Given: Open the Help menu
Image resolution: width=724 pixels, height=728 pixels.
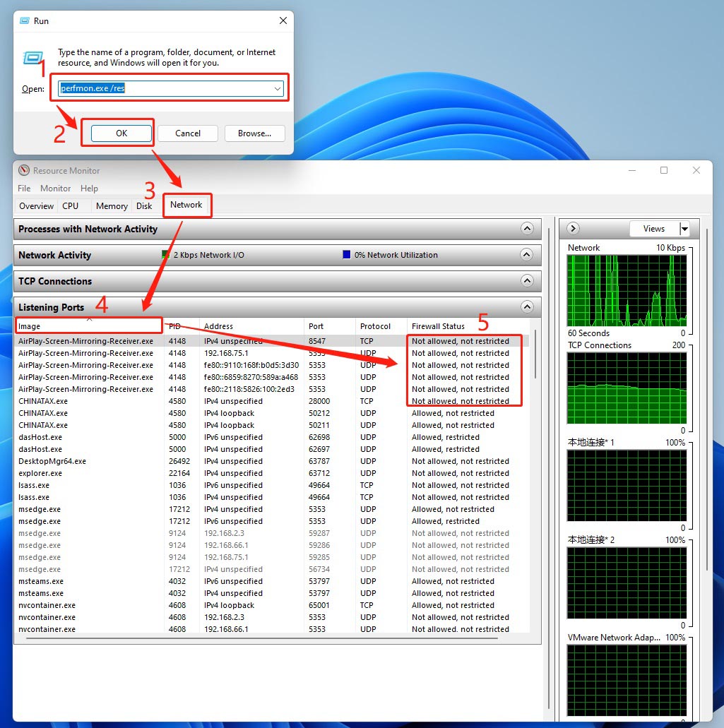Looking at the screenshot, I should 89,189.
